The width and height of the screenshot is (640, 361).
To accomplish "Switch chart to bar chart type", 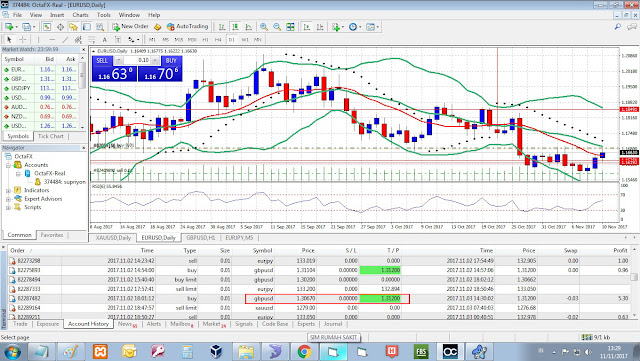I will click(222, 27).
